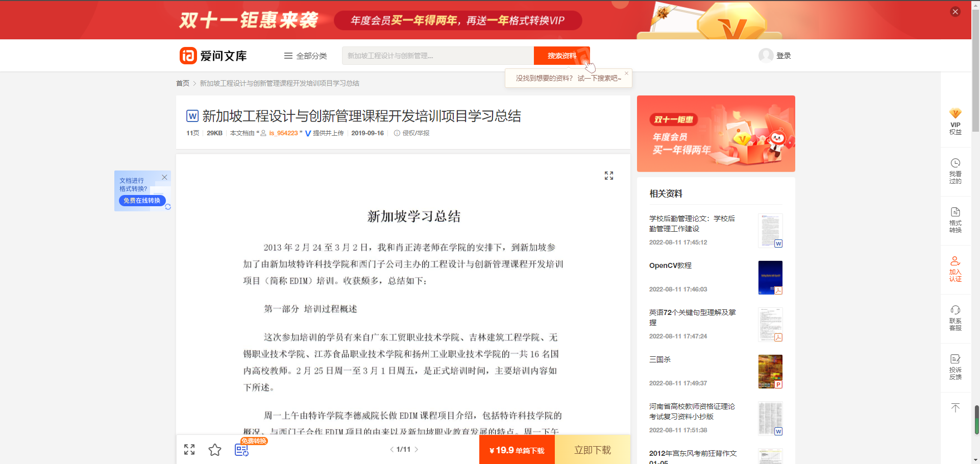Viewport: 980px width, 464px height.
Task: Focus the document search input field
Action: click(437, 56)
